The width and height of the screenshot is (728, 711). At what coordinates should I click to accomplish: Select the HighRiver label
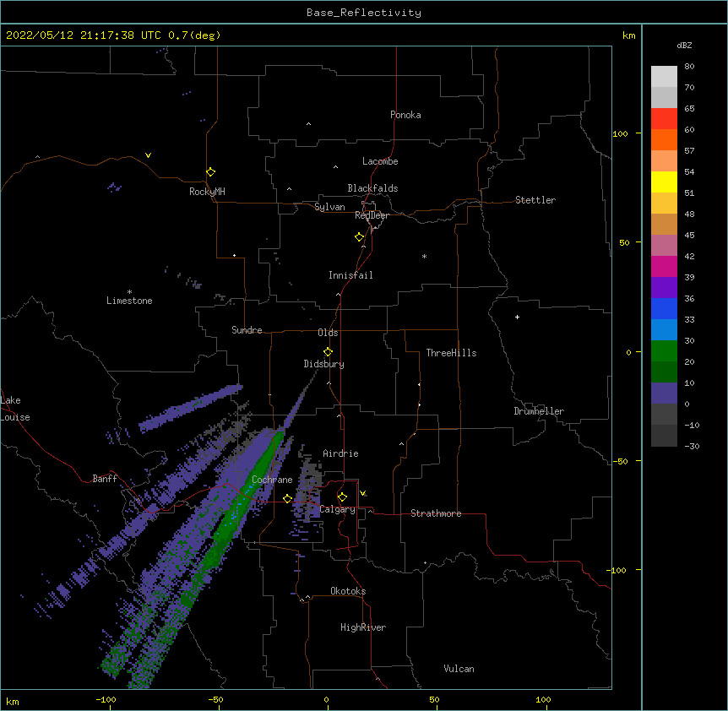[363, 627]
